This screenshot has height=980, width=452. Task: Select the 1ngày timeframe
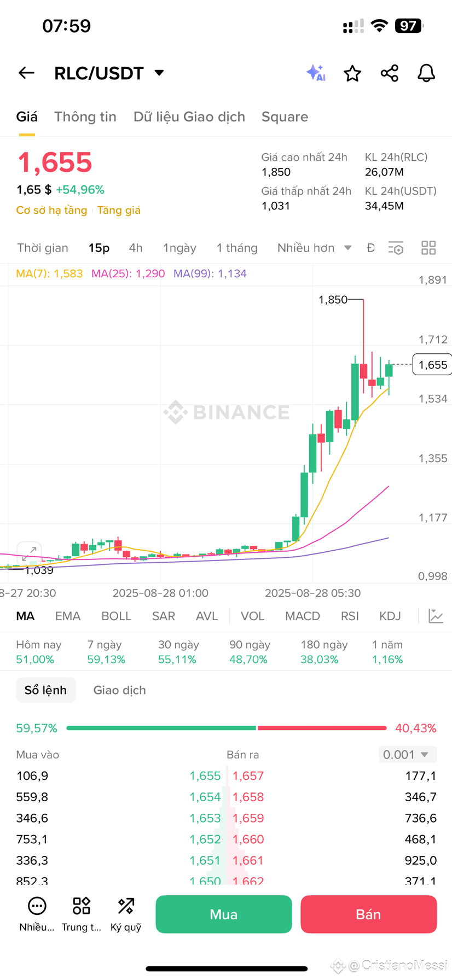[x=179, y=248]
